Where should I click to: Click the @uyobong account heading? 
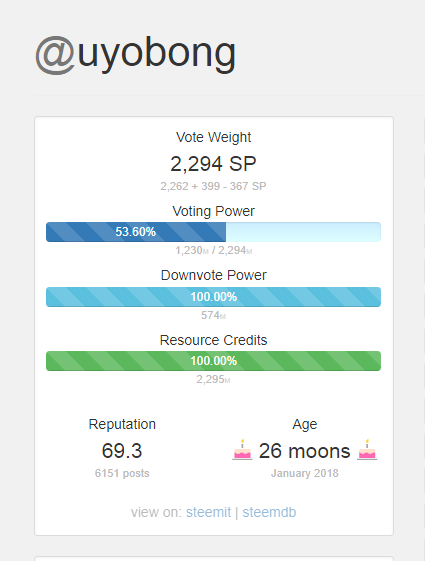[135, 54]
